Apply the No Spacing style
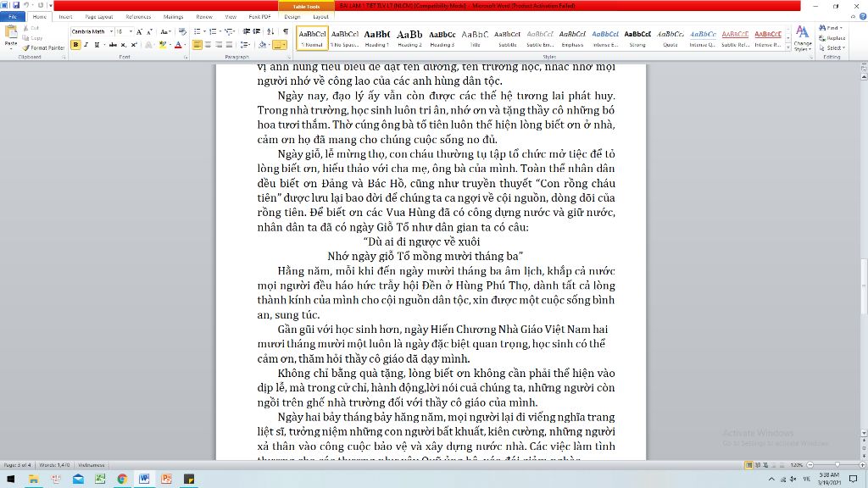The width and height of the screenshot is (868, 488). (x=345, y=38)
